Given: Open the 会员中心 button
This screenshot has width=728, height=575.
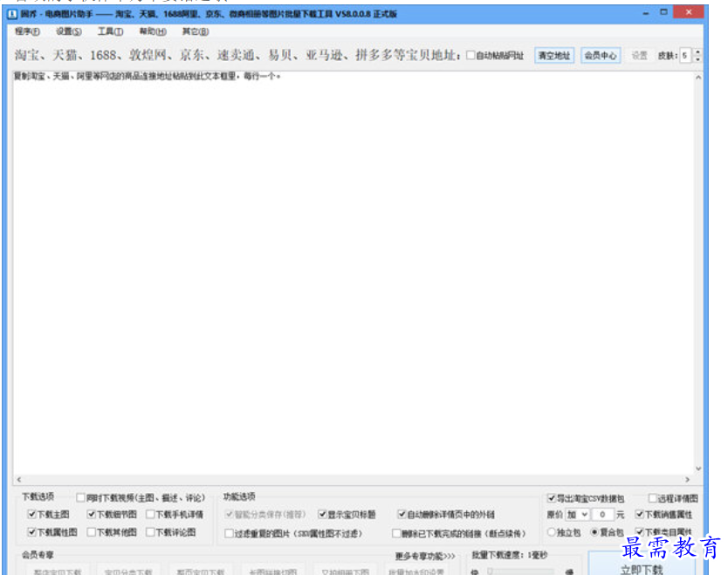Looking at the screenshot, I should [601, 56].
